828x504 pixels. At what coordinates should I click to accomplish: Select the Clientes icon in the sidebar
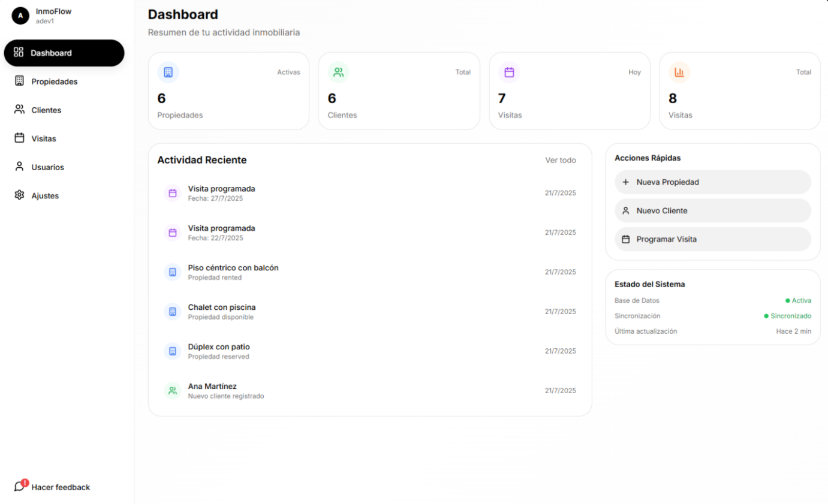coord(20,110)
